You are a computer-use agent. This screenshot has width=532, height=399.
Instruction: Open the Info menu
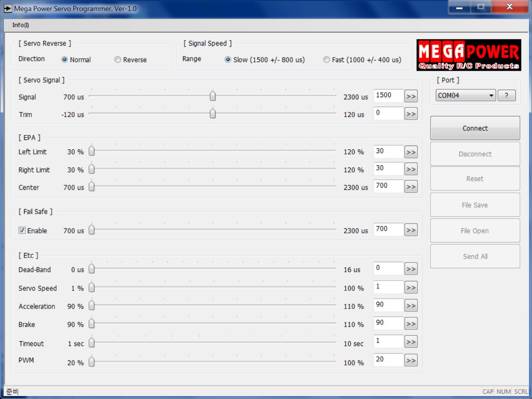[20, 25]
